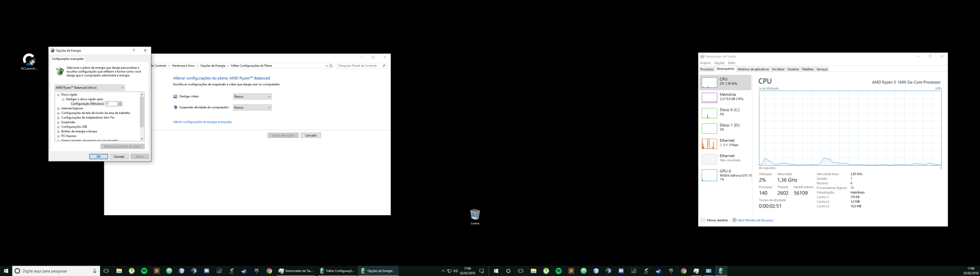Switch to the Usuários tab
980x276 pixels.
tap(793, 69)
